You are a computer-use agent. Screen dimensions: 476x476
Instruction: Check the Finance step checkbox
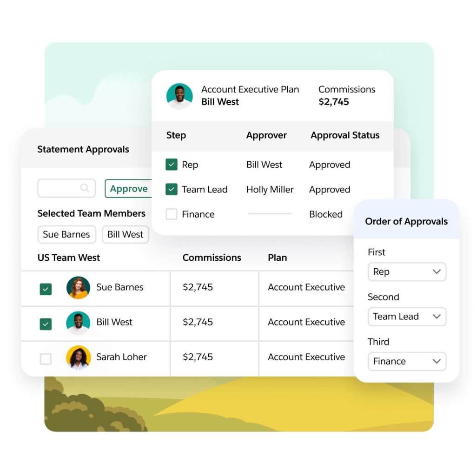tap(172, 214)
